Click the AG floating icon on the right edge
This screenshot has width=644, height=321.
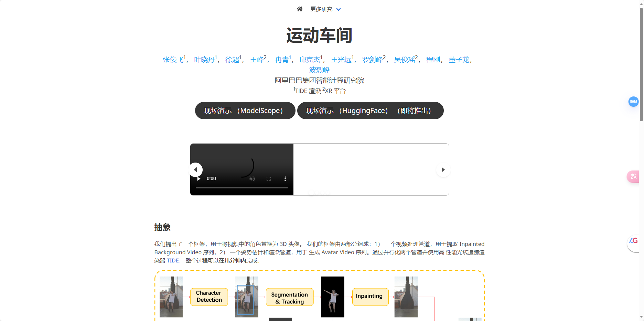pyautogui.click(x=633, y=240)
